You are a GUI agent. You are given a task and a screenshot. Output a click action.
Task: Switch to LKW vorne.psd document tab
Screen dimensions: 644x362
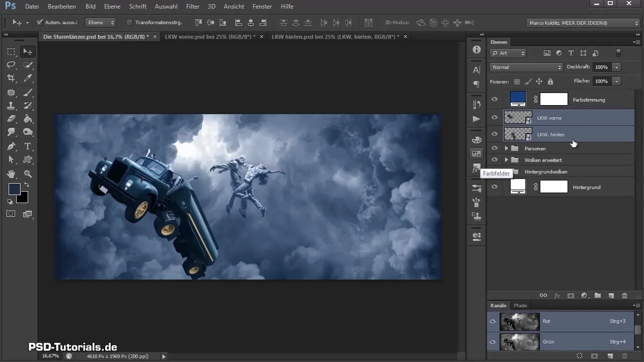pos(210,37)
